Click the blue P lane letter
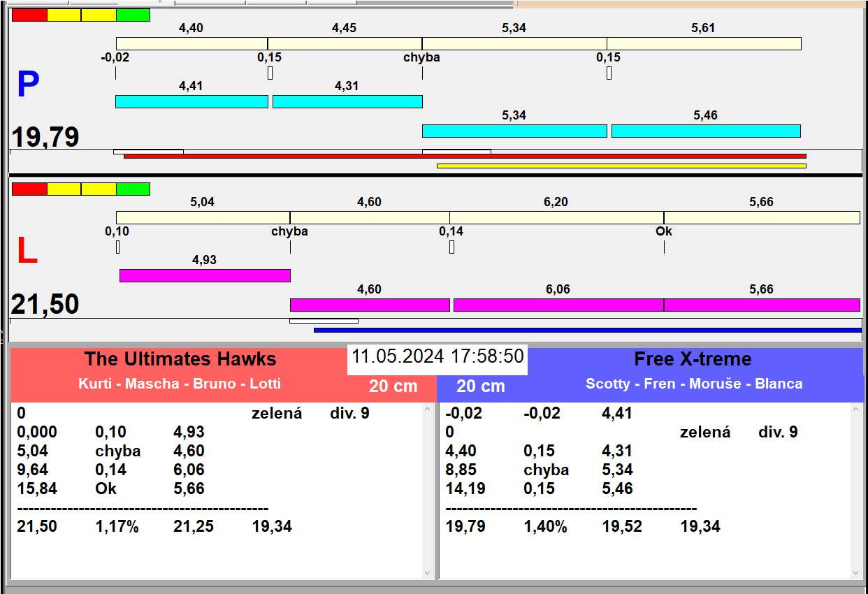The width and height of the screenshot is (868, 594). coord(27,85)
